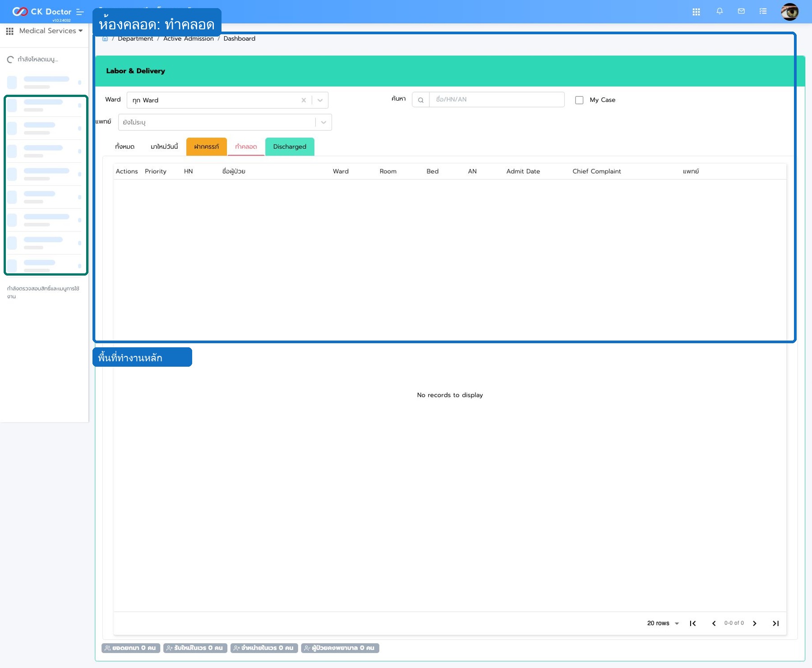Select the ทำคลอด tab

246,147
